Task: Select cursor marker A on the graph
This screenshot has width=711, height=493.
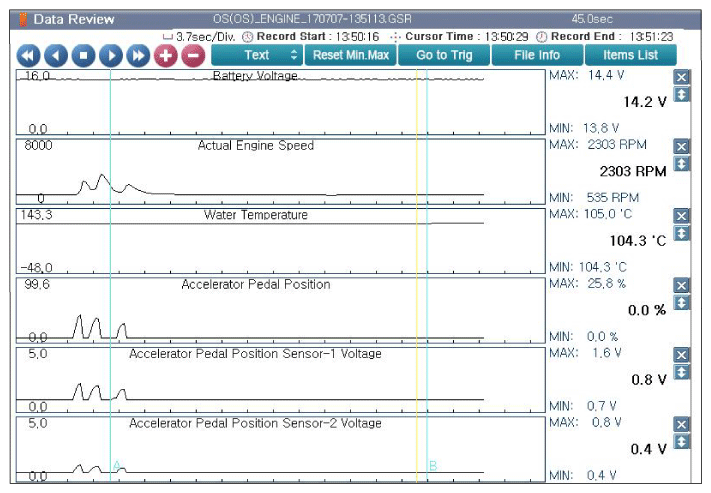Action: [x=117, y=465]
